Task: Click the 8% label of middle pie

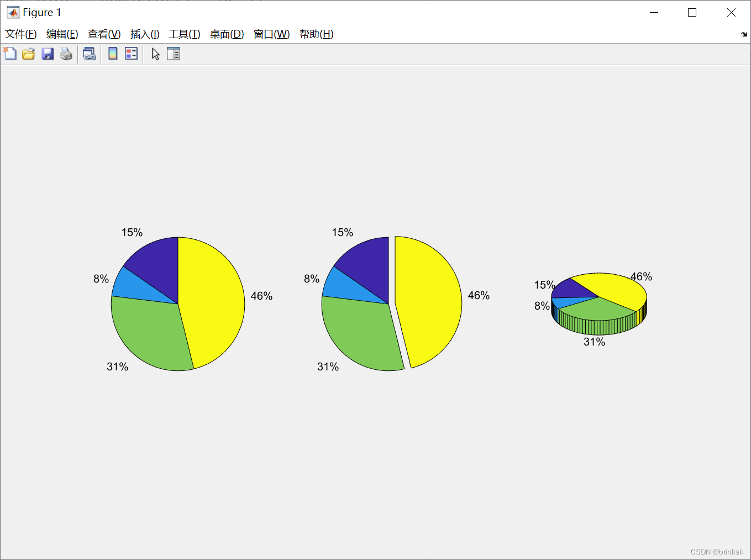Action: click(x=312, y=279)
